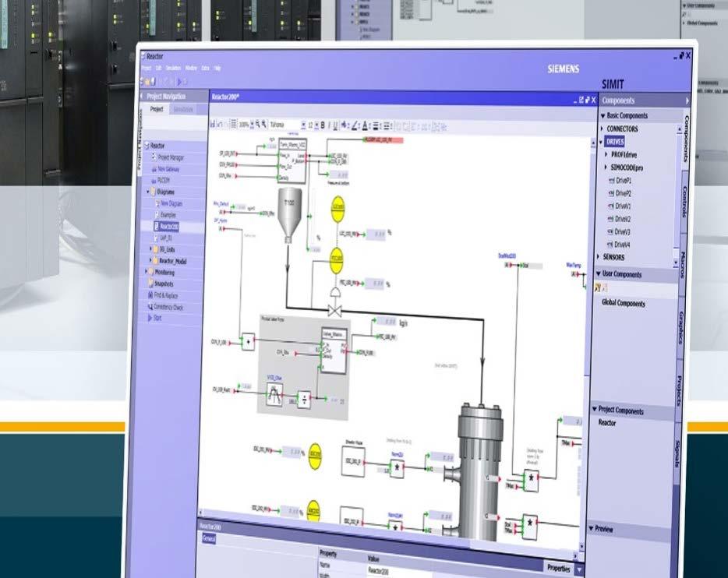Click the valve symbol on the pipe
Image resolution: width=728 pixels, height=578 pixels.
click(334, 310)
